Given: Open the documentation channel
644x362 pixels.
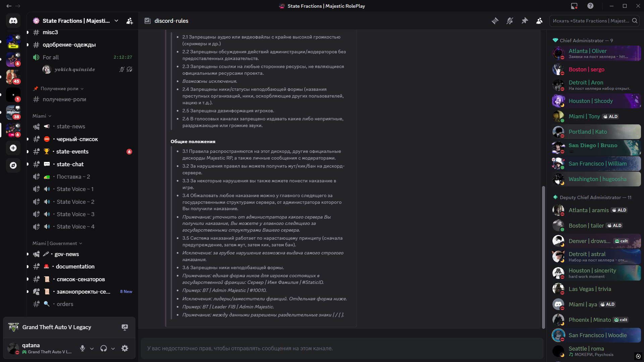Looking at the screenshot, I should point(75,266).
